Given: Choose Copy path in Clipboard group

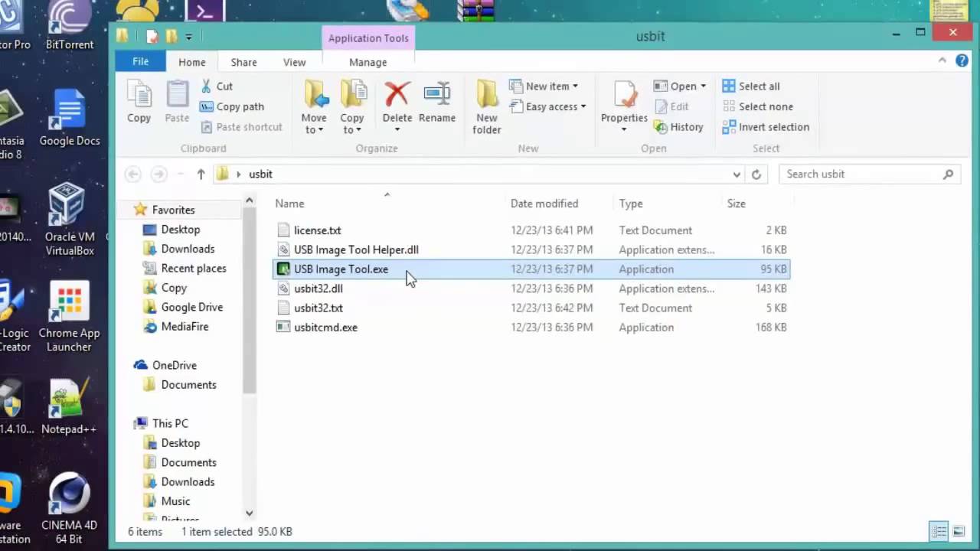Looking at the screenshot, I should (x=232, y=106).
